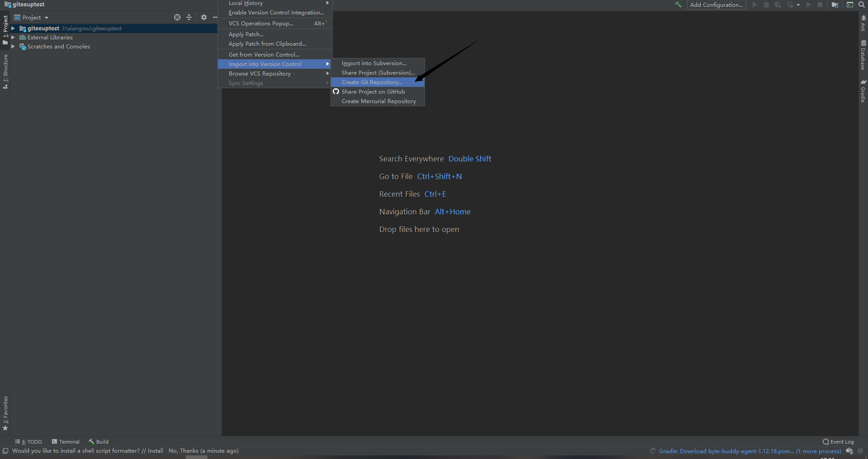The image size is (868, 459).
Task: Click the Scratches and Consoles clock icon
Action: 23,47
